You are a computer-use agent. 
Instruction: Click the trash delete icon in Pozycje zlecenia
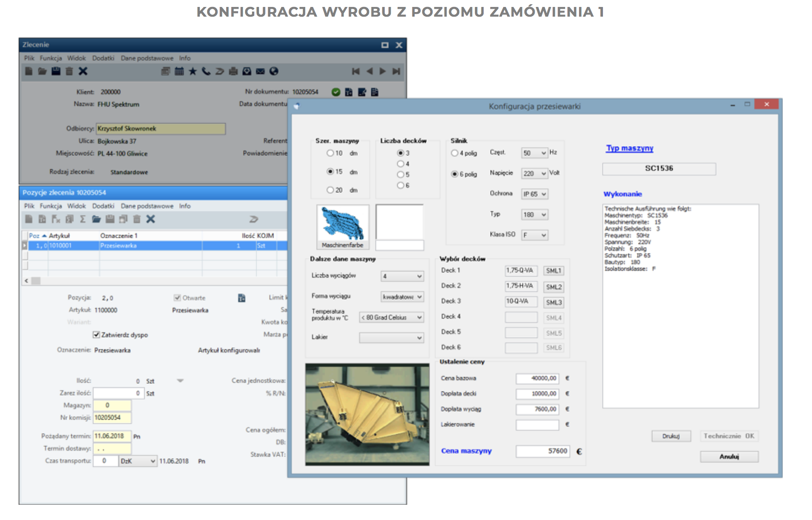click(136, 220)
